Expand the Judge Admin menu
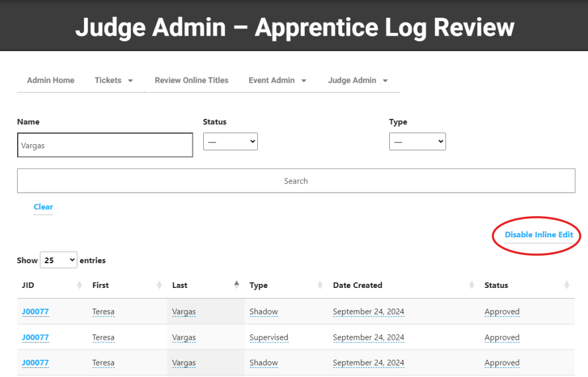The height and width of the screenshot is (377, 588). 358,80
